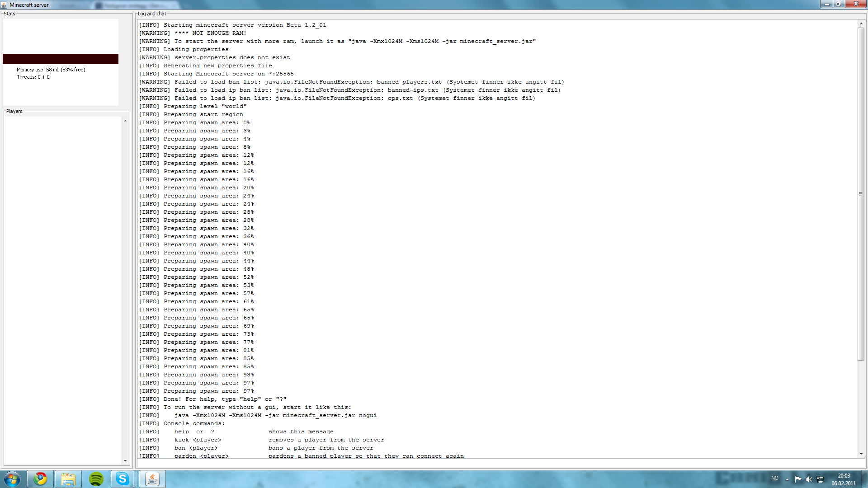Click the '**** NOT ENOUGH RAM!' warning line
The image size is (868, 488).
pos(193,33)
